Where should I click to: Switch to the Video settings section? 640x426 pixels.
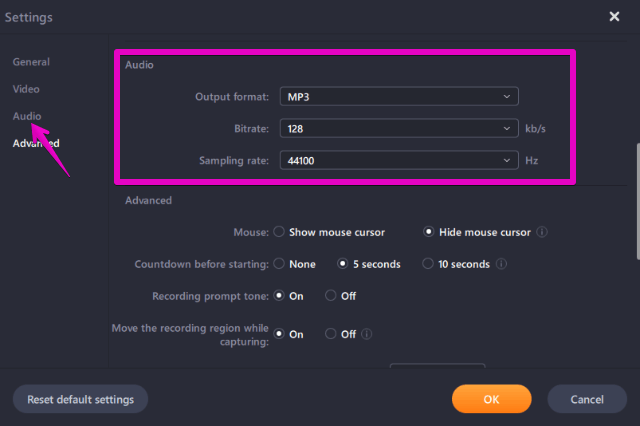pos(26,89)
